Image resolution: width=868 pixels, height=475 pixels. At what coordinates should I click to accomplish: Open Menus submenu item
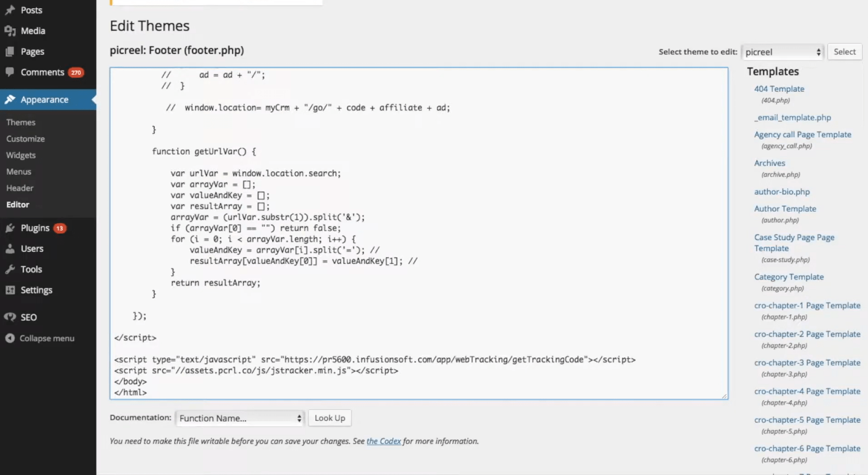point(18,171)
